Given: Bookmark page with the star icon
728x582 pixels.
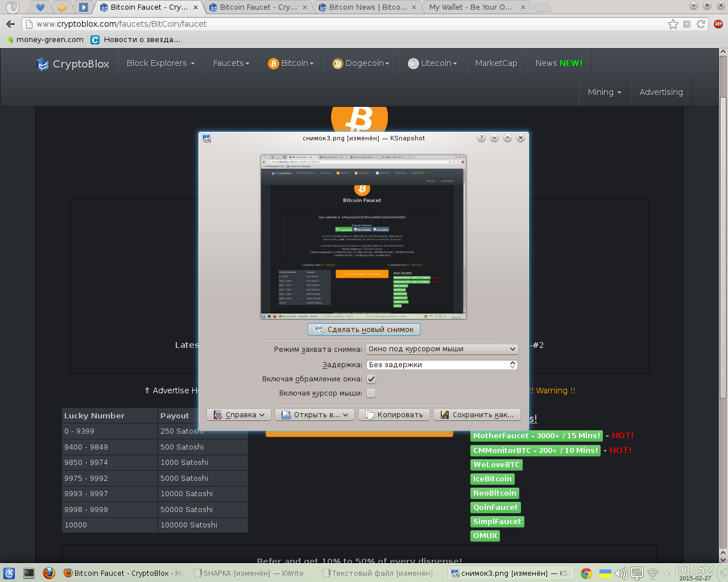Looking at the screenshot, I should [x=673, y=24].
